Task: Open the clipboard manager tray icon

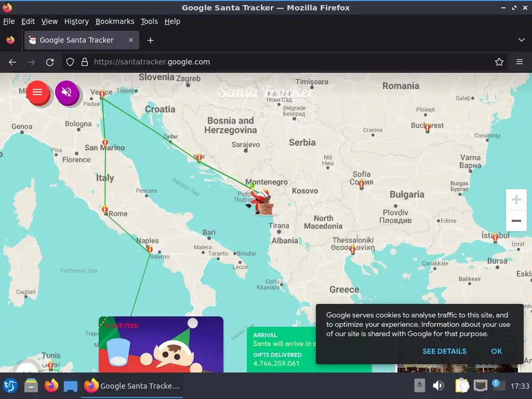Action: tap(462, 386)
